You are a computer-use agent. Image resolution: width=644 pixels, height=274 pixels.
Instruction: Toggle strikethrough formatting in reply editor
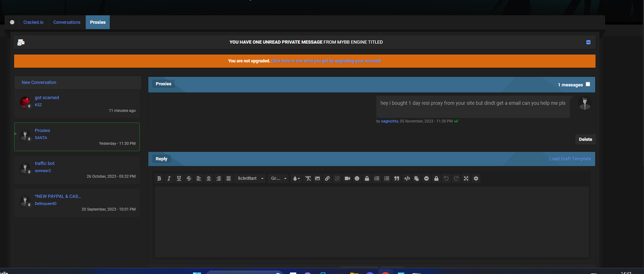pos(189,178)
